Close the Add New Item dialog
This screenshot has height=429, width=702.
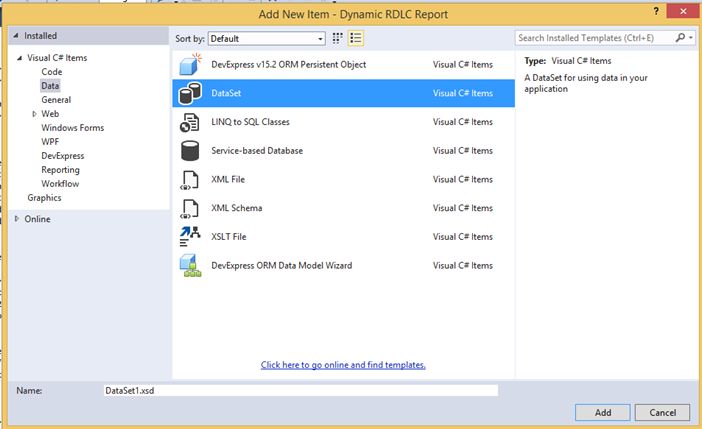point(683,11)
